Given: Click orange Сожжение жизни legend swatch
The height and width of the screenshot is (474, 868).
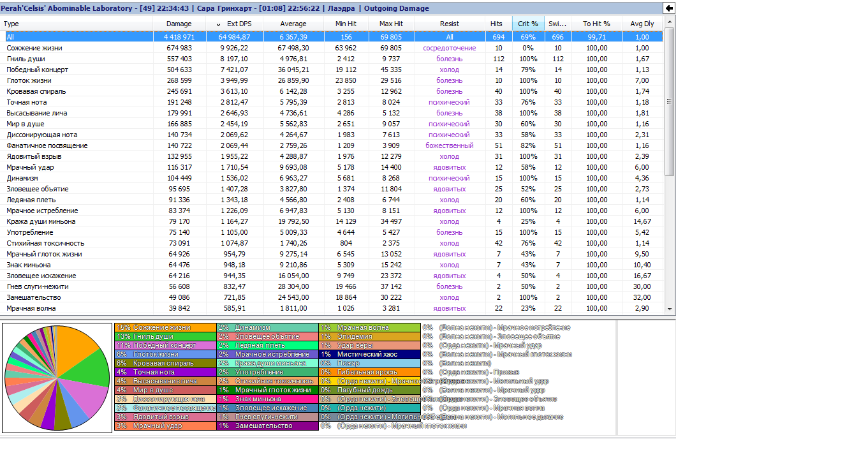Looking at the screenshot, I should [x=165, y=327].
